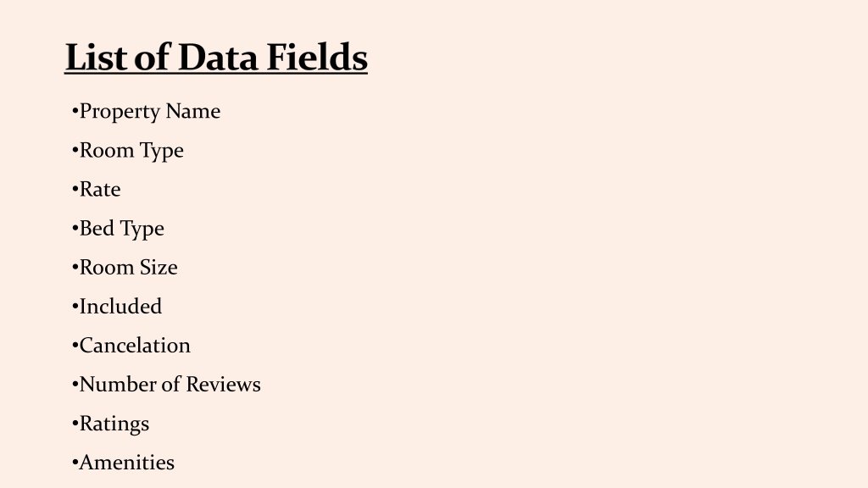
Task: Click the word Reviews in the list
Action: 223,385
